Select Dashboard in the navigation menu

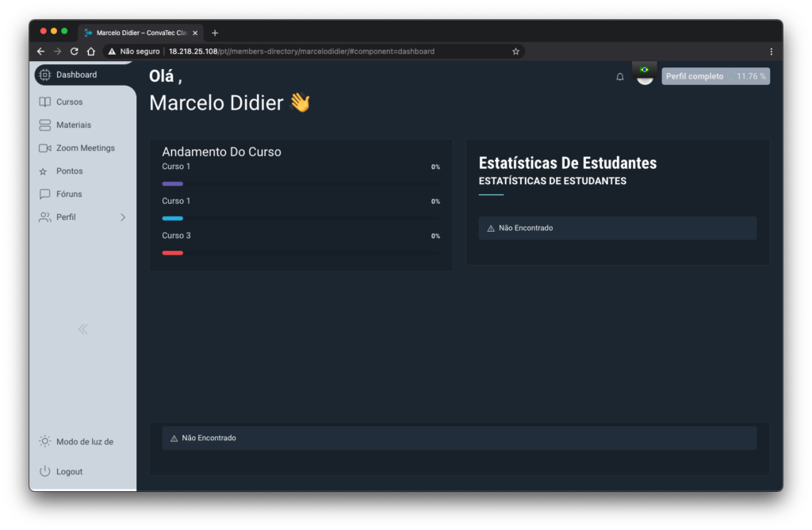78,75
